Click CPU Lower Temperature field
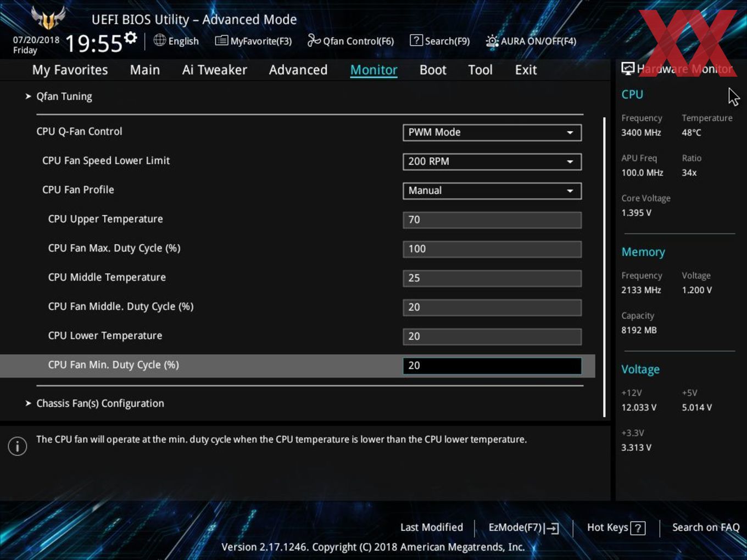This screenshot has width=747, height=560. tap(492, 336)
